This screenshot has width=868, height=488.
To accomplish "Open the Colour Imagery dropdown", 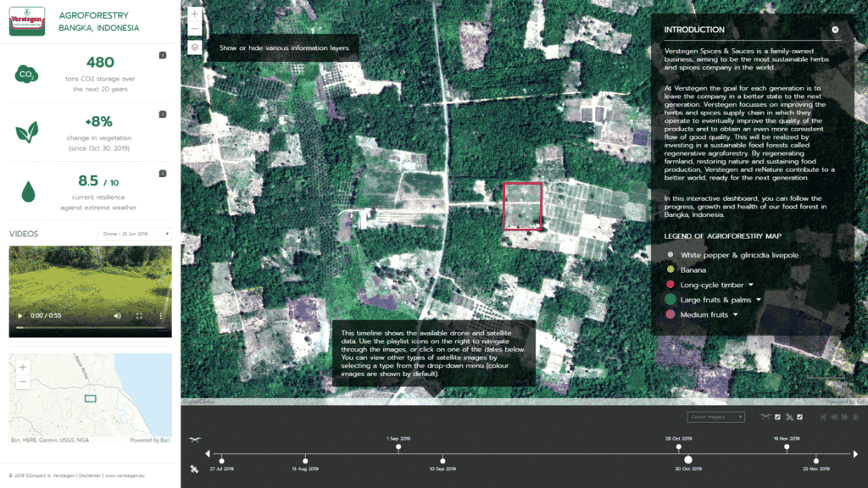I will (x=716, y=417).
